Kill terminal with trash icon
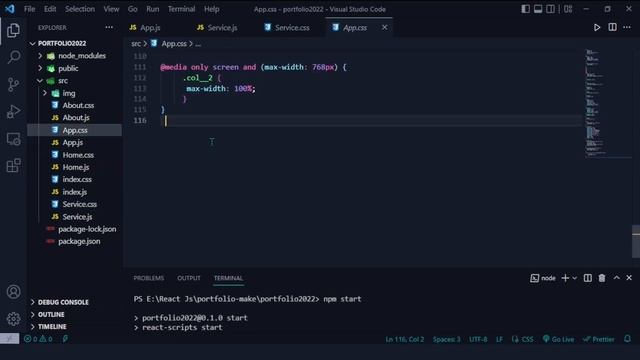The height and width of the screenshot is (360, 640). [x=602, y=278]
